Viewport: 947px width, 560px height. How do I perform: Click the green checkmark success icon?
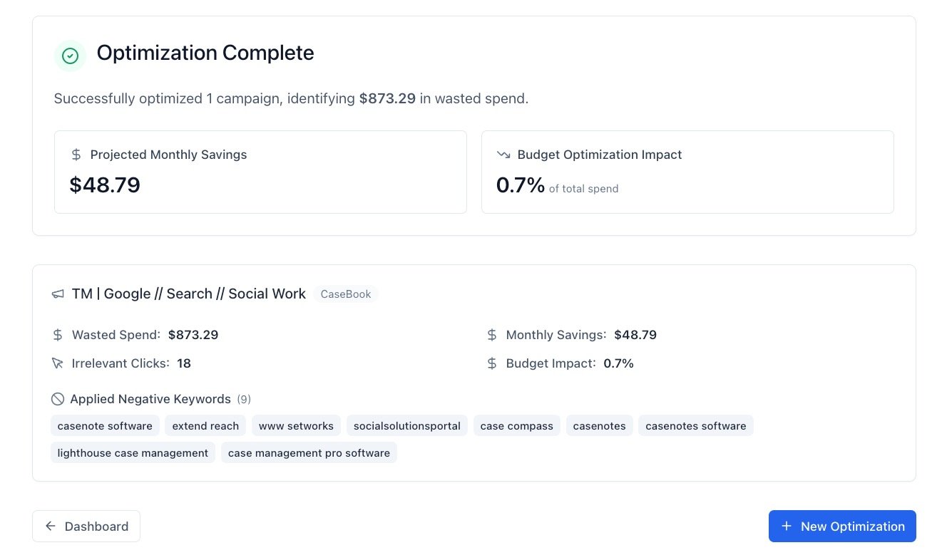[x=70, y=56]
